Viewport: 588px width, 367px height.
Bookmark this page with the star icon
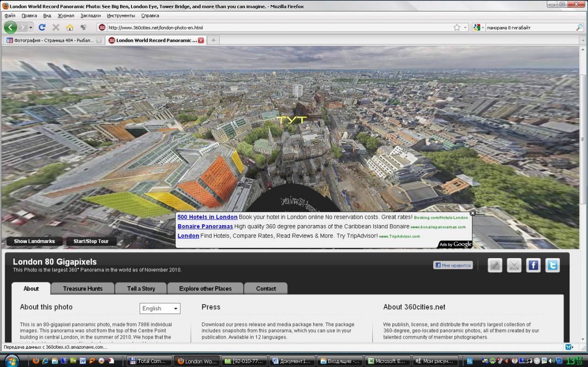(x=457, y=27)
